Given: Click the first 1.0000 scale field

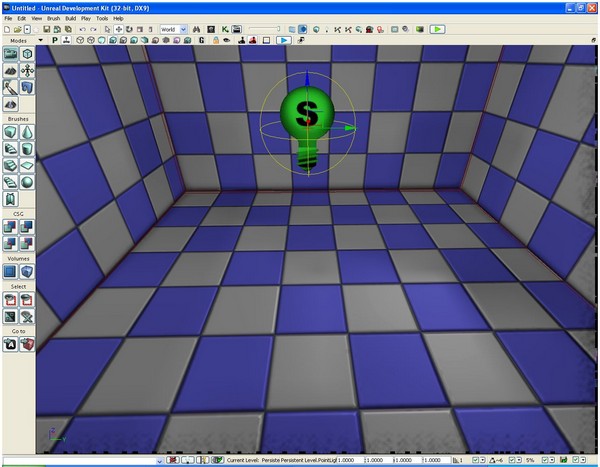Looking at the screenshot, I should pos(349,460).
